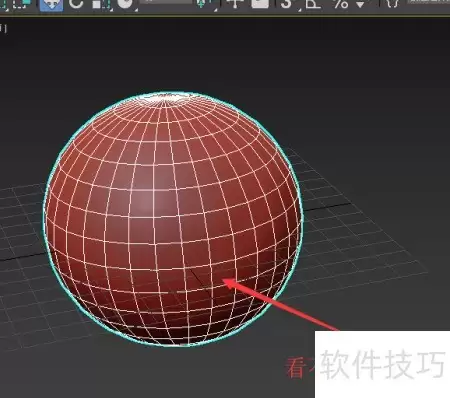
Task: Click the curly braces named selection icon
Action: pos(393,3)
